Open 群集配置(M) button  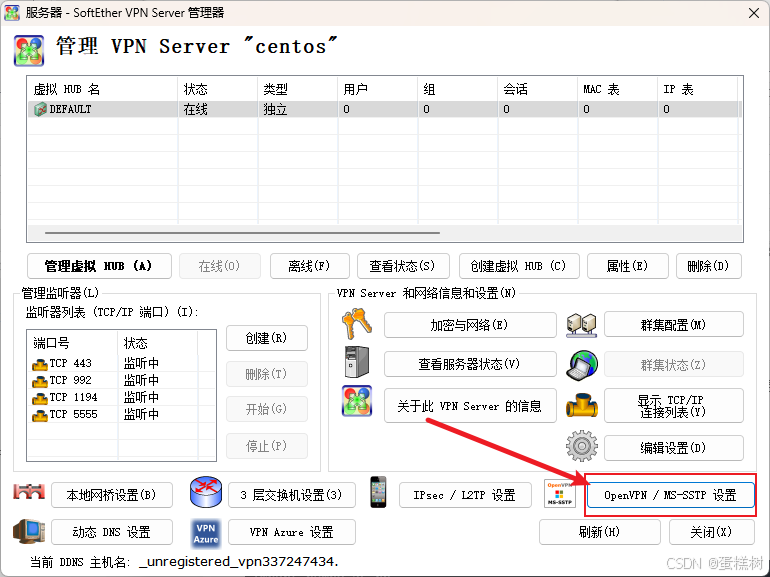point(674,325)
